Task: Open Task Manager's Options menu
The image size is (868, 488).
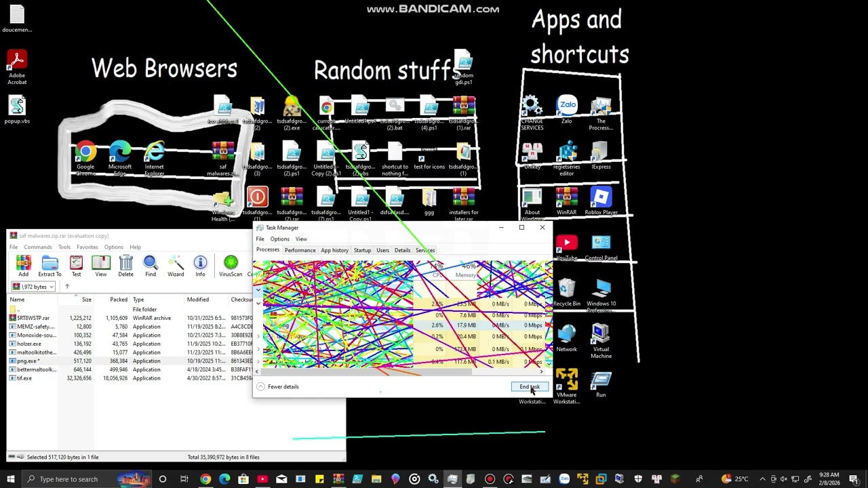Action: click(x=279, y=239)
